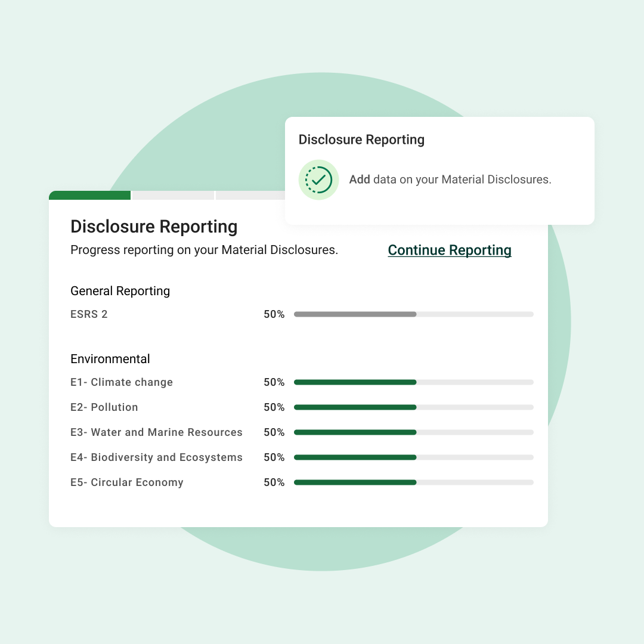Select the 50% label beside ESRS 2
Viewport: 644px width, 644px height.
[274, 314]
